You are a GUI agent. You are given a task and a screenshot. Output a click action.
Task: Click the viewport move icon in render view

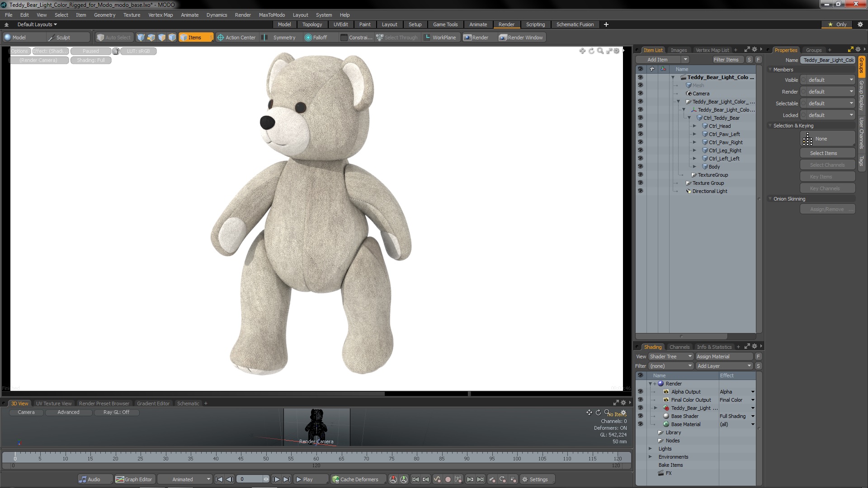(x=582, y=51)
